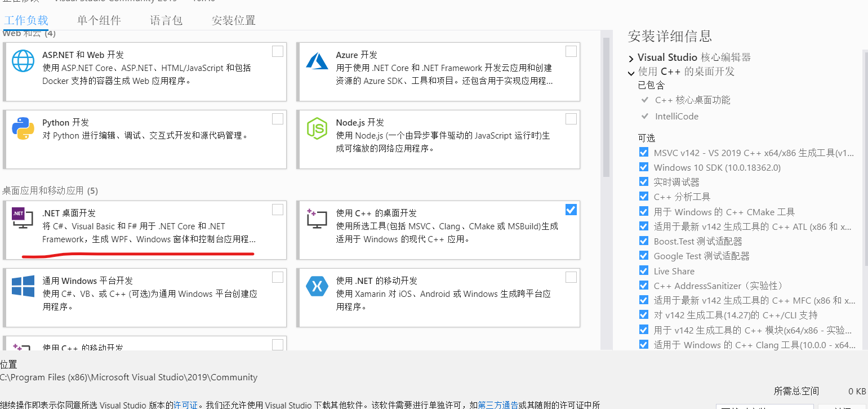Click the Python logo icon
The width and height of the screenshot is (868, 409).
click(23, 128)
